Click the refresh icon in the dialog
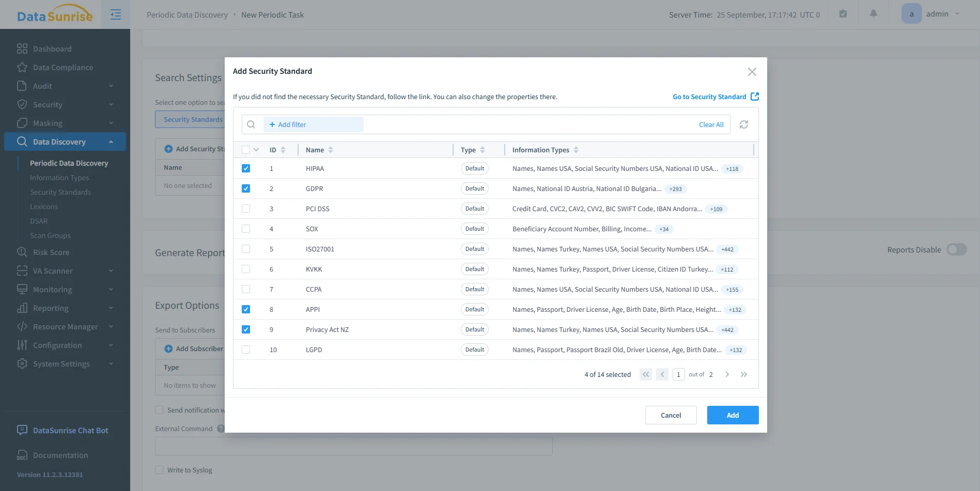 coord(743,124)
